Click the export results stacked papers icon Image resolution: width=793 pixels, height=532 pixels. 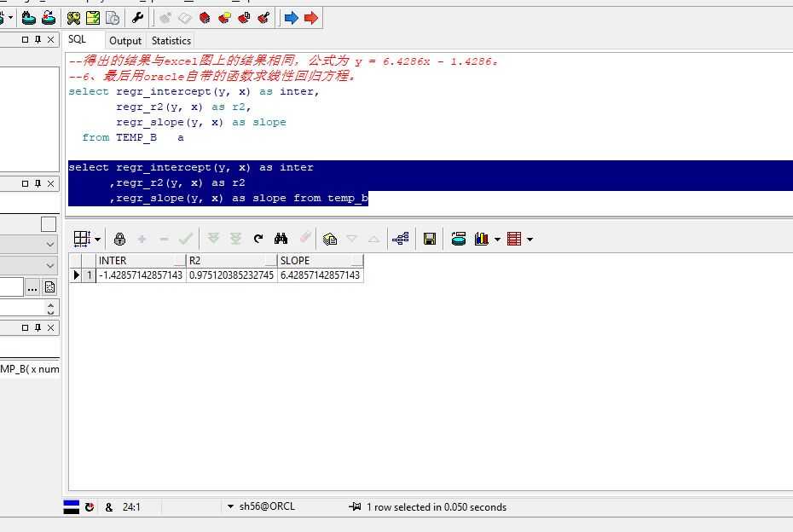330,239
